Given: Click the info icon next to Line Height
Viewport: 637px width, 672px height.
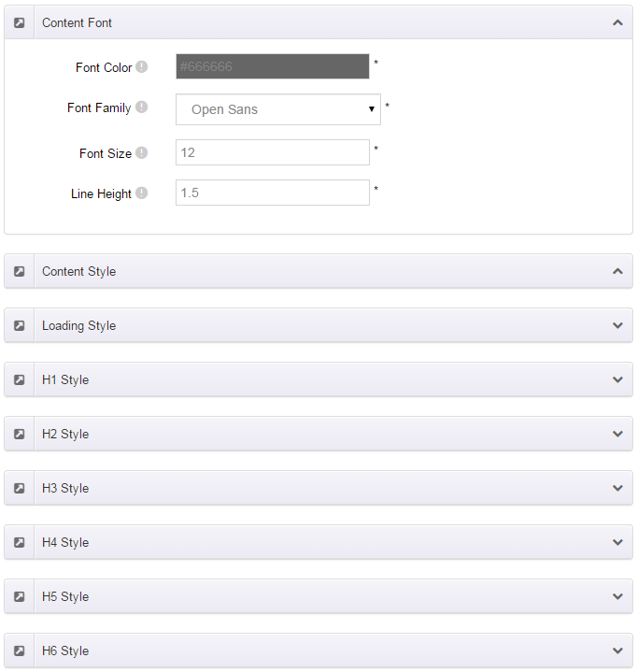Looking at the screenshot, I should [142, 193].
